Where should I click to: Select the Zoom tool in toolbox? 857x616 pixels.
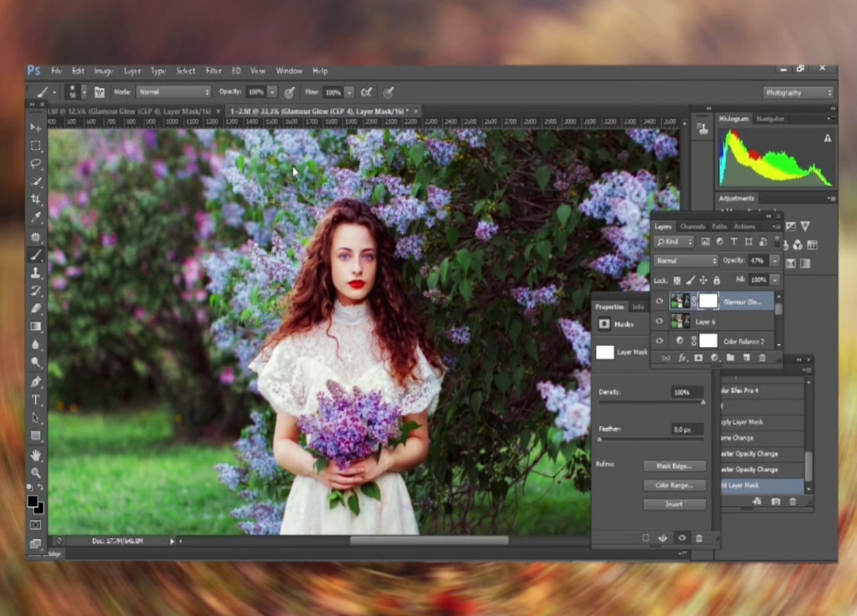click(35, 473)
